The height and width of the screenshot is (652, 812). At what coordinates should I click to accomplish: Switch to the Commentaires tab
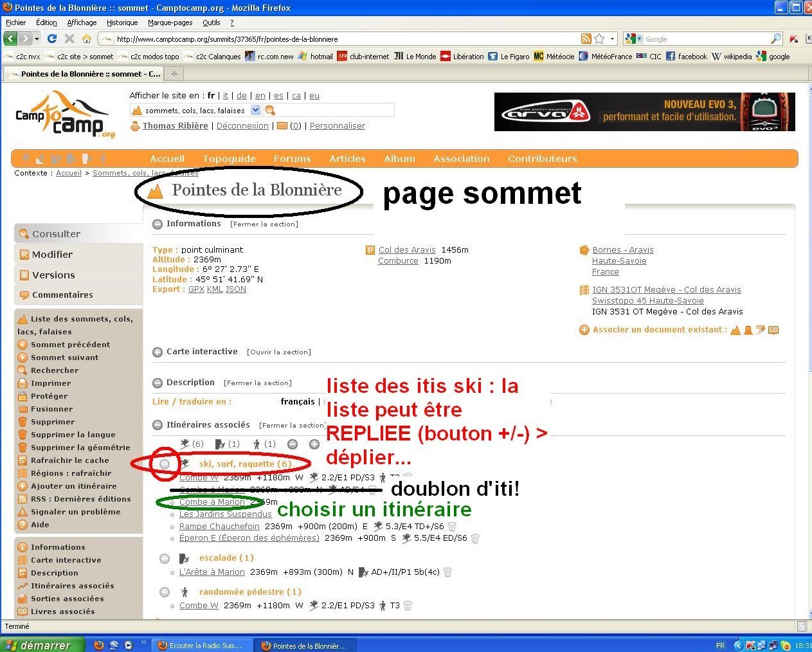[78, 295]
